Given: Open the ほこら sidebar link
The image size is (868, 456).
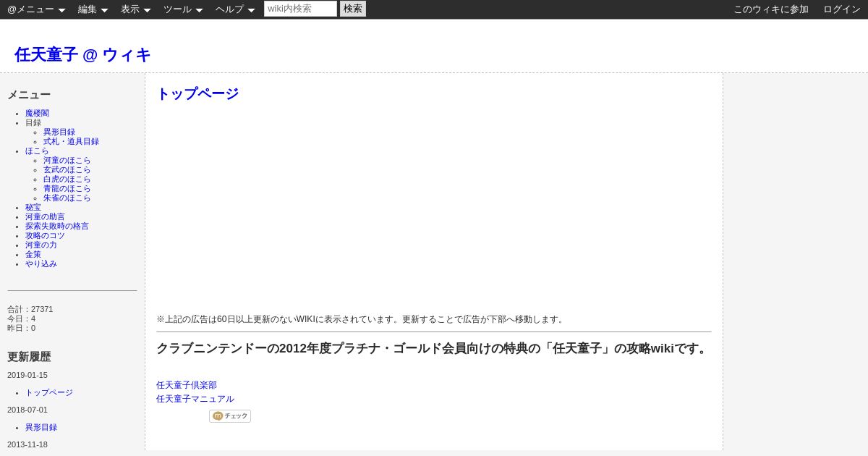Looking at the screenshot, I should pyautogui.click(x=37, y=151).
